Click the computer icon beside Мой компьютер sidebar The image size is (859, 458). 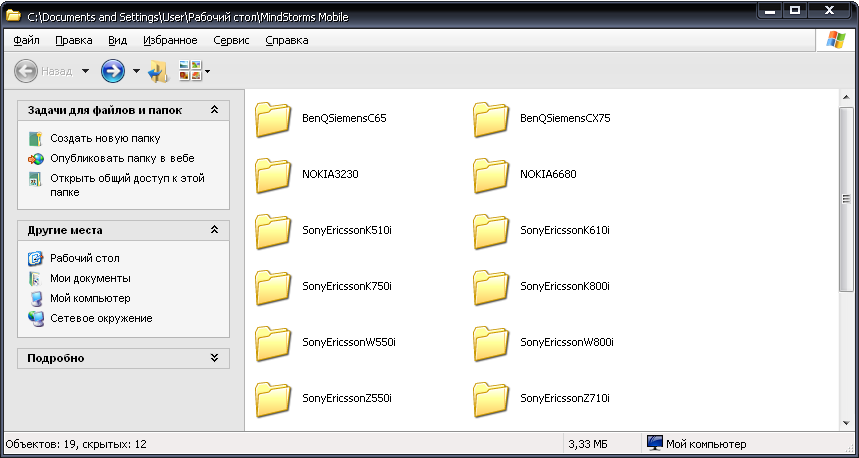(x=36, y=299)
